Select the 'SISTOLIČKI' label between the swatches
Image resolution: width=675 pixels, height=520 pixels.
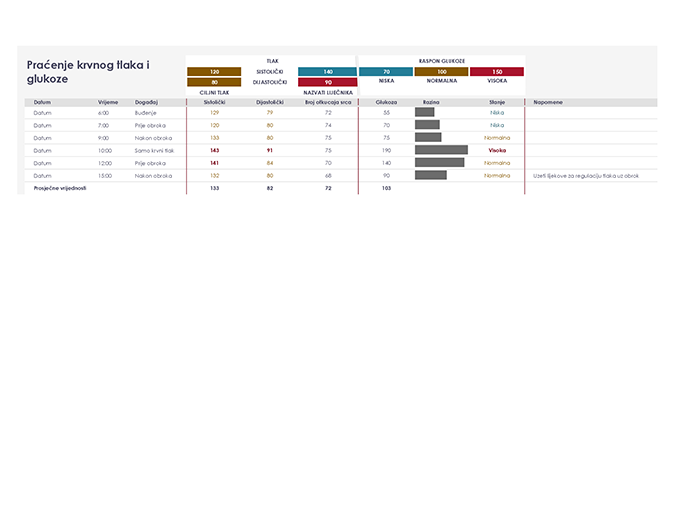[x=270, y=72]
